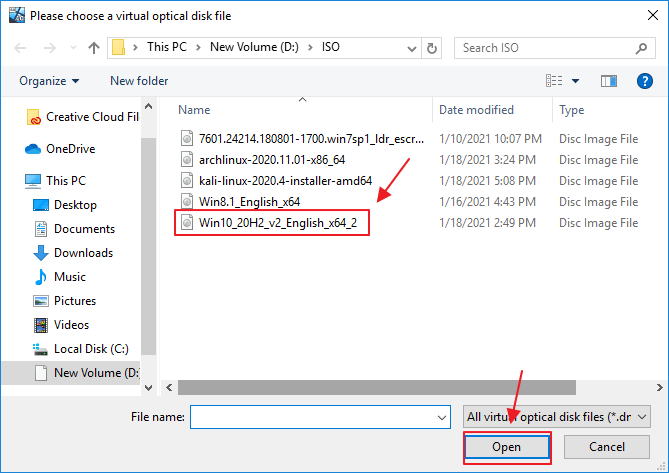Open the view options dropdown arrow
The image size is (669, 473).
[x=576, y=81]
